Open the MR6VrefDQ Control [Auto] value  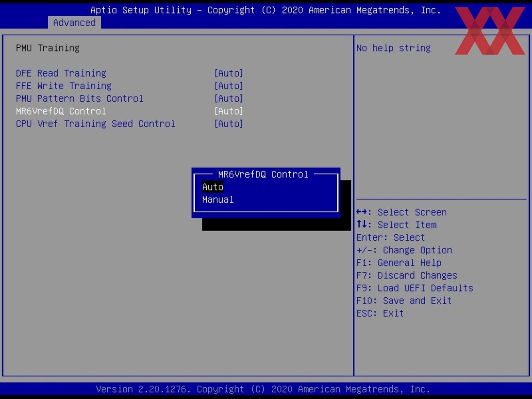[229, 111]
